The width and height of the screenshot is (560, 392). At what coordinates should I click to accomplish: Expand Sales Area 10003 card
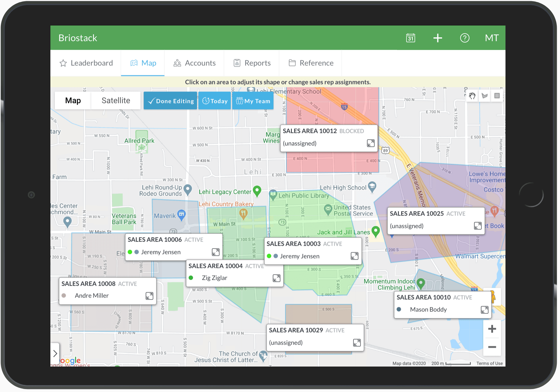[355, 256]
